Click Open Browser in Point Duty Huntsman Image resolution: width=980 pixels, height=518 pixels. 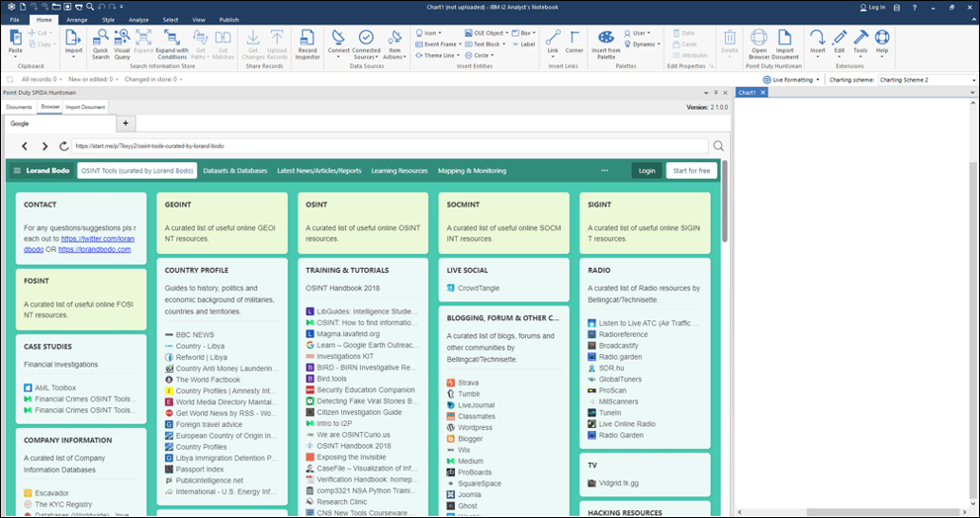click(x=758, y=43)
